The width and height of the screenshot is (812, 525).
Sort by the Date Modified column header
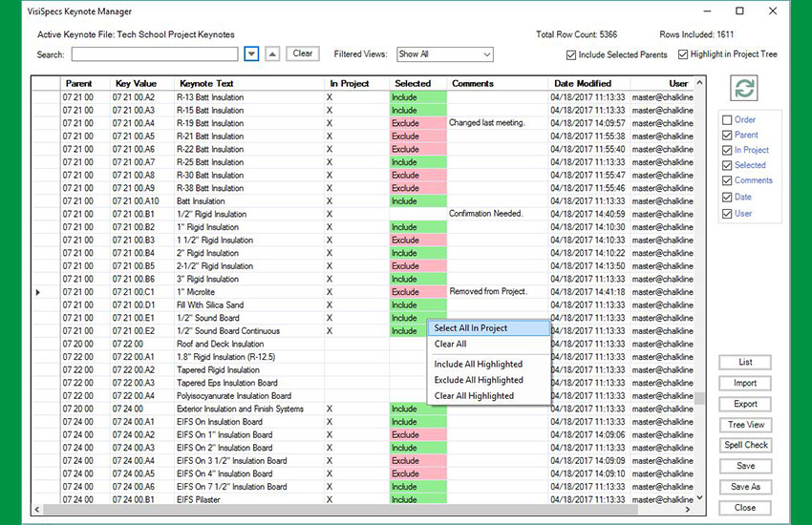[x=581, y=84]
